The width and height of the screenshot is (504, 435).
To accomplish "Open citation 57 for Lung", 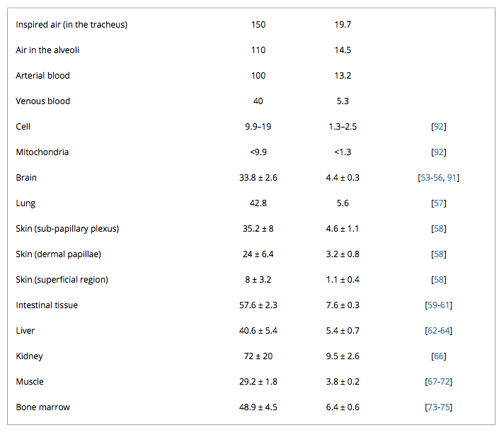I will [438, 203].
